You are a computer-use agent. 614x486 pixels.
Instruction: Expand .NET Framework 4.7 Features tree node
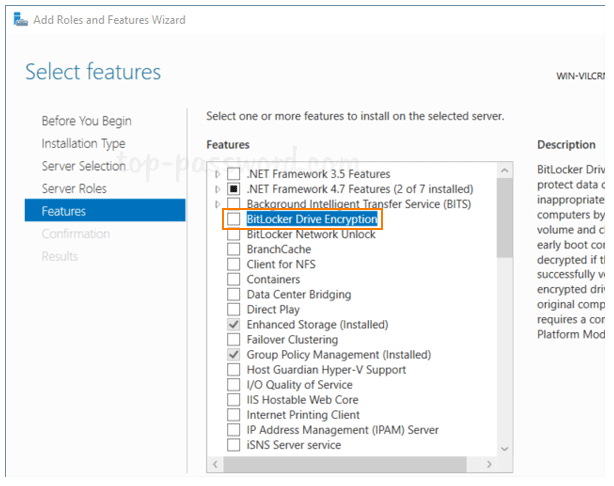pos(218,189)
